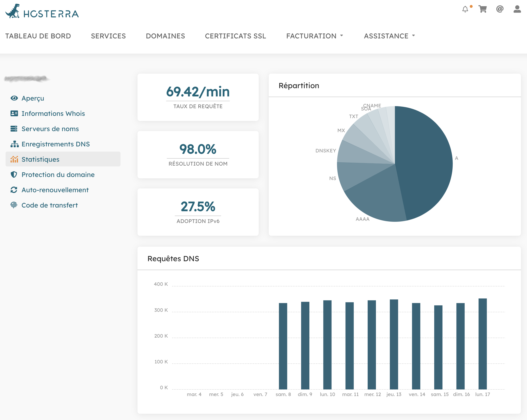This screenshot has height=420, width=527.
Task: Open the user account icon
Action: pos(517,9)
